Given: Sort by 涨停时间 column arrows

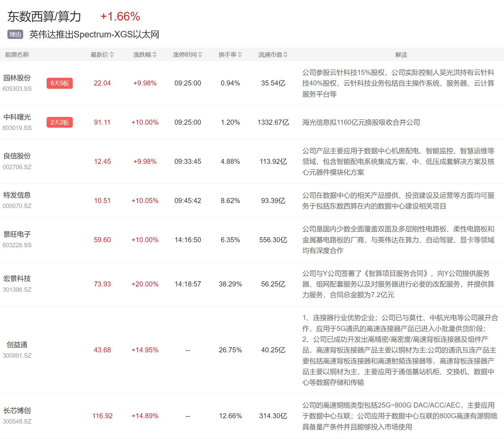Looking at the screenshot, I should (200, 55).
